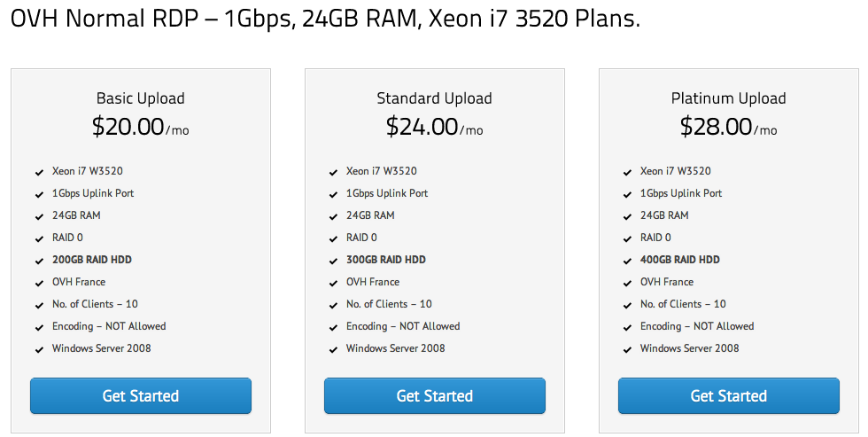Click checkmark beside 200GB RAID HDD

(x=39, y=261)
